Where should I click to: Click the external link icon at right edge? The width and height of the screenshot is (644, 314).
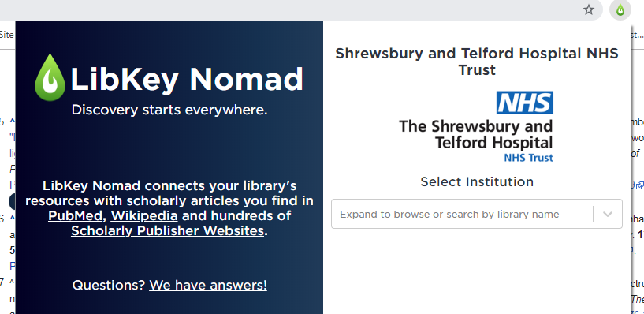(x=639, y=185)
